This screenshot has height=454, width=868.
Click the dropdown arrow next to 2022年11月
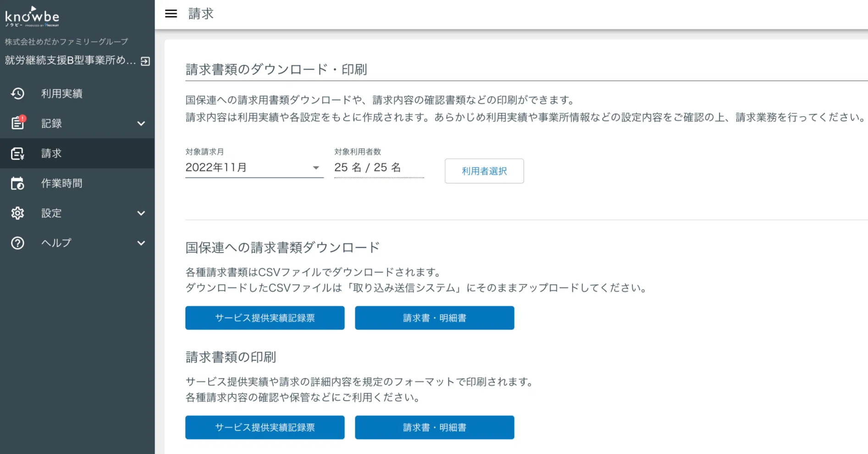[316, 168]
